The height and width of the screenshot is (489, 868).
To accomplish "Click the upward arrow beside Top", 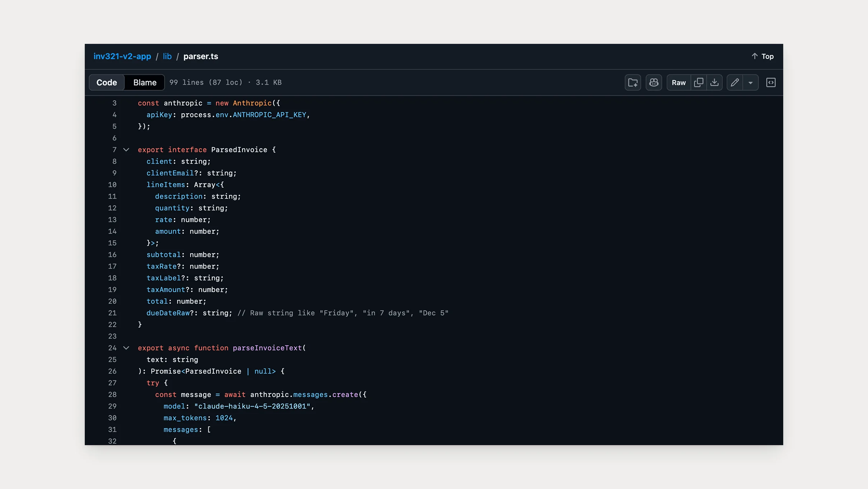I will pos(755,56).
